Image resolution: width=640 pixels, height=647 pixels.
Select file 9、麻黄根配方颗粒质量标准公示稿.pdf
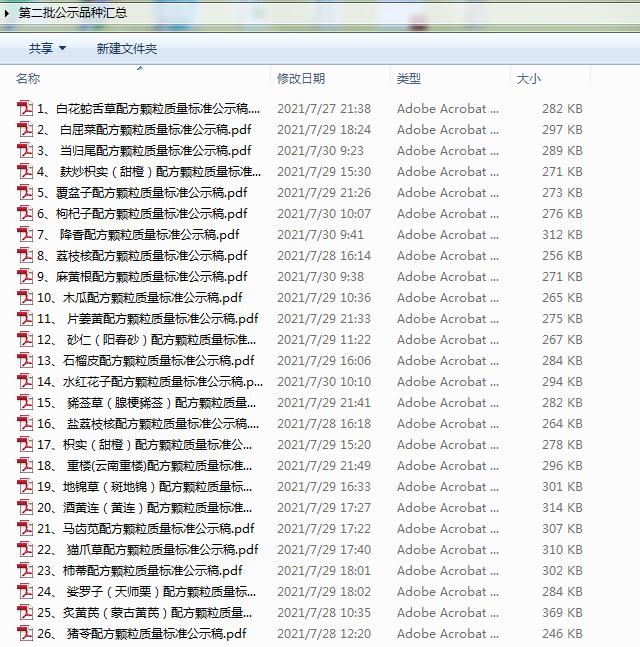(142, 276)
